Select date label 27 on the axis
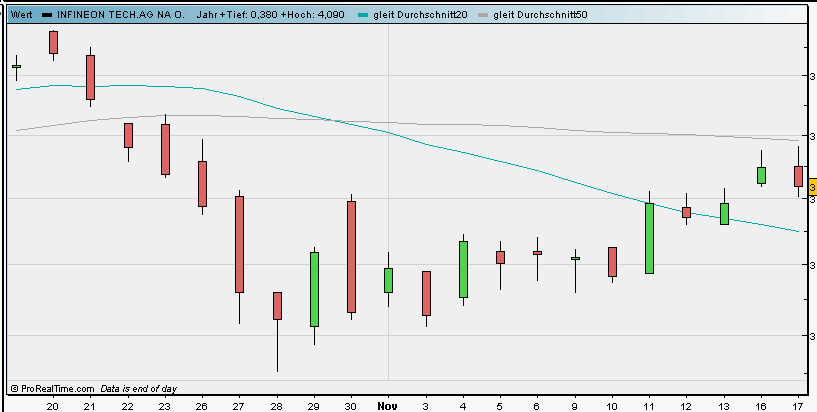This screenshot has height=412, width=817. click(x=239, y=406)
